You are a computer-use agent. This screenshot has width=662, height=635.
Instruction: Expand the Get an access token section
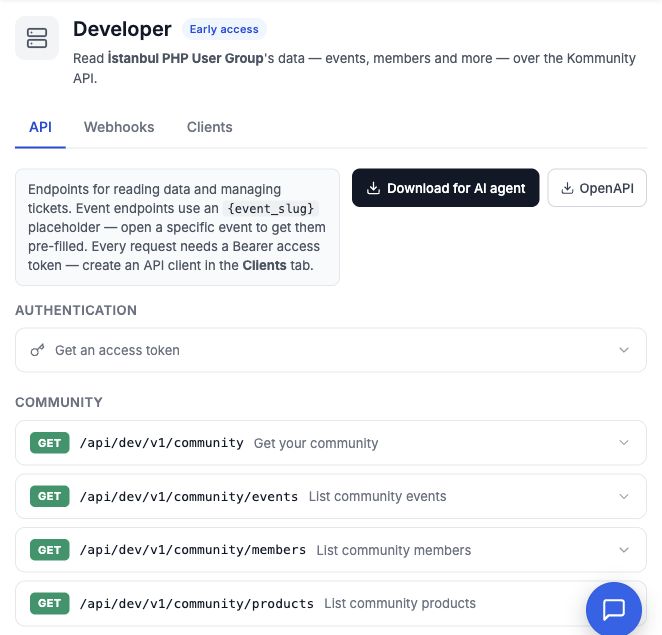tap(331, 350)
